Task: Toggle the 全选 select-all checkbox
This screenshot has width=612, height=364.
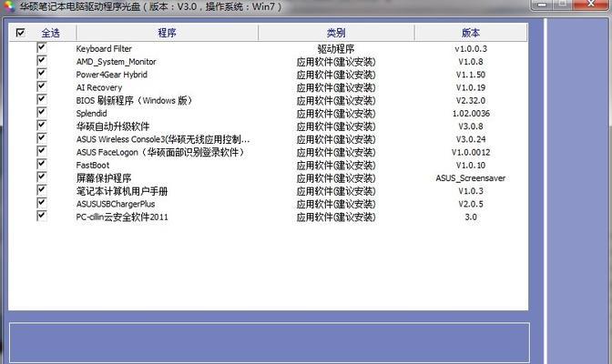Action: (21, 33)
